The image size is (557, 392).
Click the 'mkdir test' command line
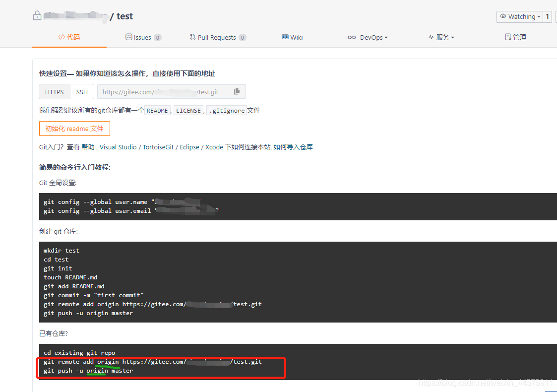point(62,250)
